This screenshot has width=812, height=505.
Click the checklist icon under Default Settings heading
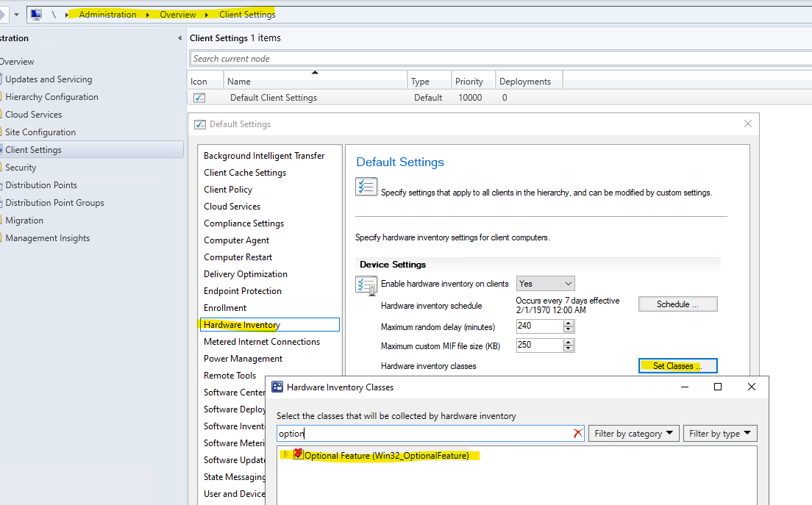click(366, 187)
